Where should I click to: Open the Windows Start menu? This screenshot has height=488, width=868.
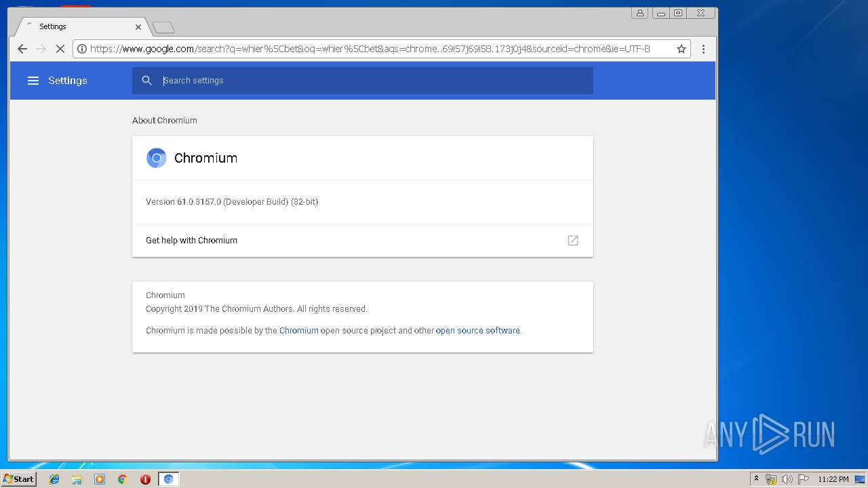click(x=18, y=479)
